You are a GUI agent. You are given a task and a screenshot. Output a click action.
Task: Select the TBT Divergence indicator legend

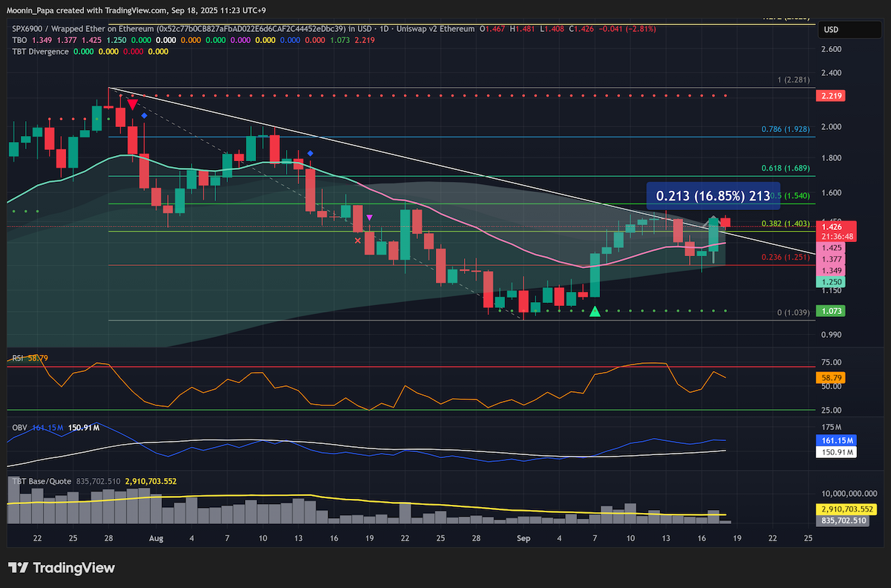click(40, 51)
